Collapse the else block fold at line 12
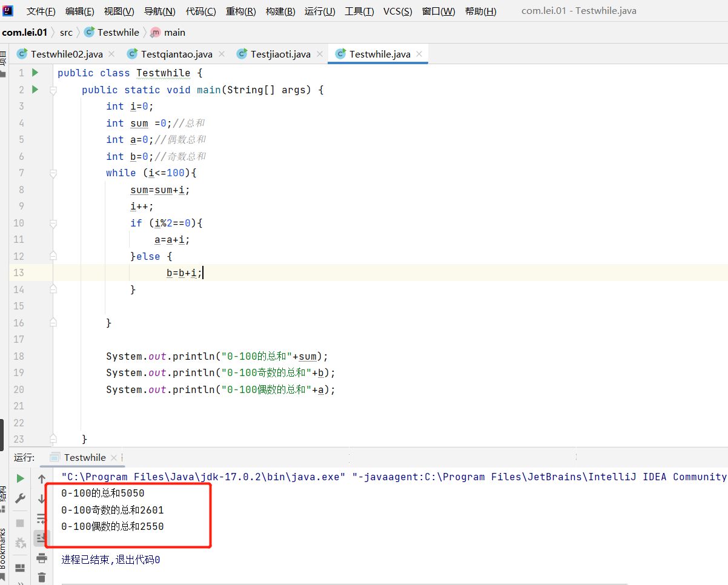728x585 pixels. pyautogui.click(x=53, y=256)
